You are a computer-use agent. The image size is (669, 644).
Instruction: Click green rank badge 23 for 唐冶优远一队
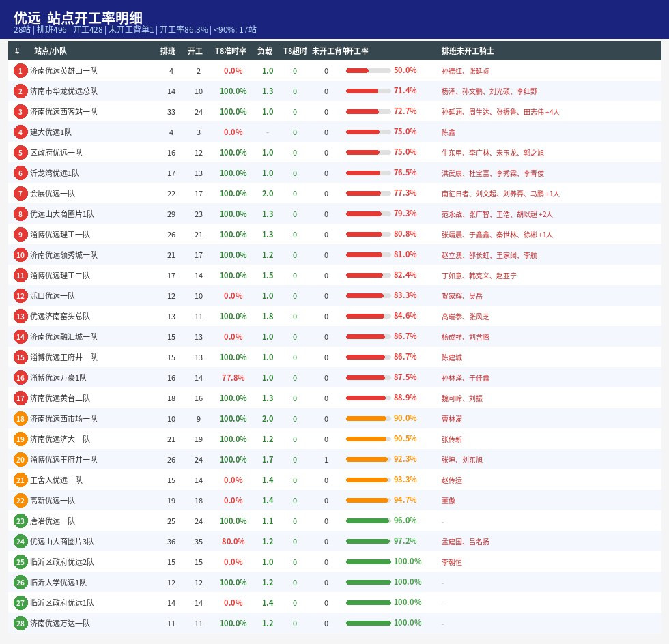click(20, 521)
